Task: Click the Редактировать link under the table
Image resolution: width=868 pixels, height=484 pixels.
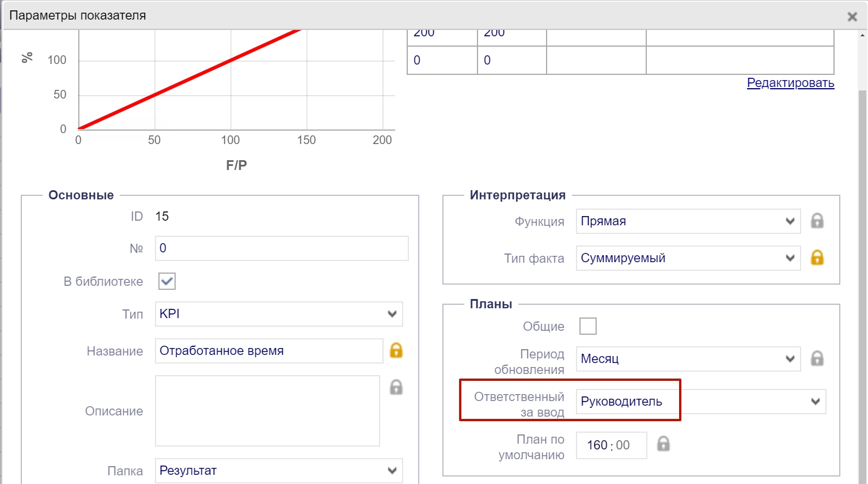Action: pyautogui.click(x=790, y=82)
